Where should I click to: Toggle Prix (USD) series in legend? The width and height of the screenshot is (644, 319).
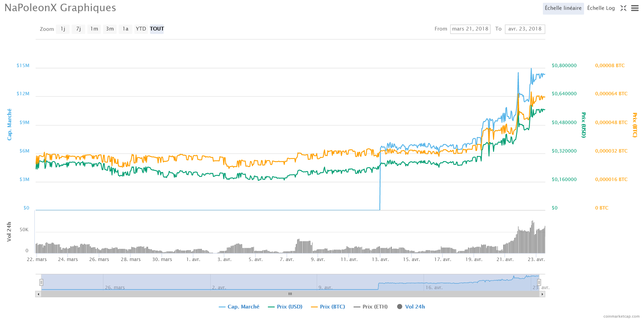[285, 306]
